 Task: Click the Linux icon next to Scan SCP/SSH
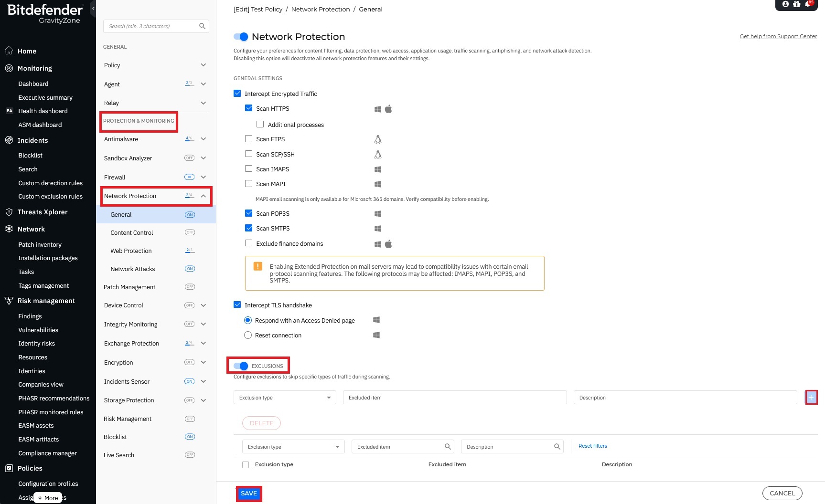(378, 155)
